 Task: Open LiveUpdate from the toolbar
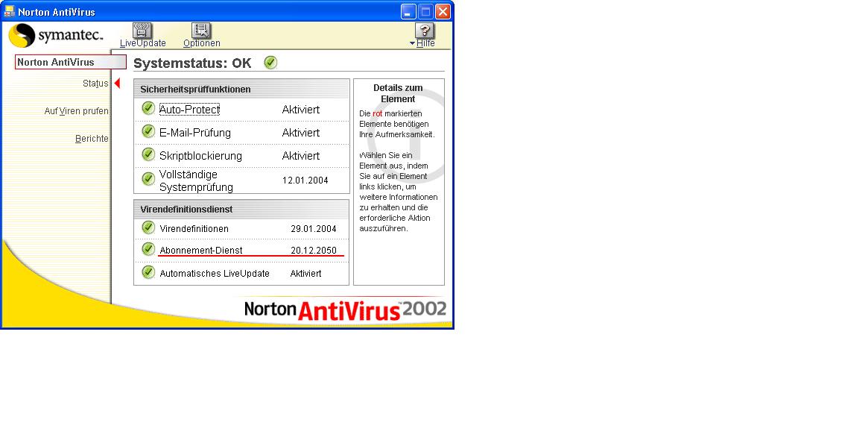coord(142,35)
